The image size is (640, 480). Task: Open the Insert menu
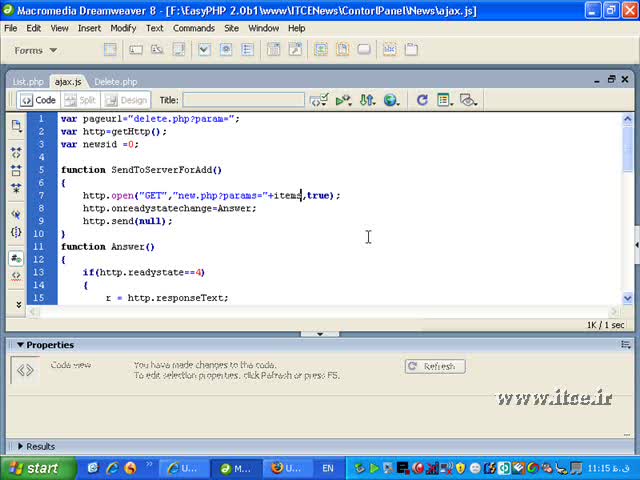click(89, 28)
